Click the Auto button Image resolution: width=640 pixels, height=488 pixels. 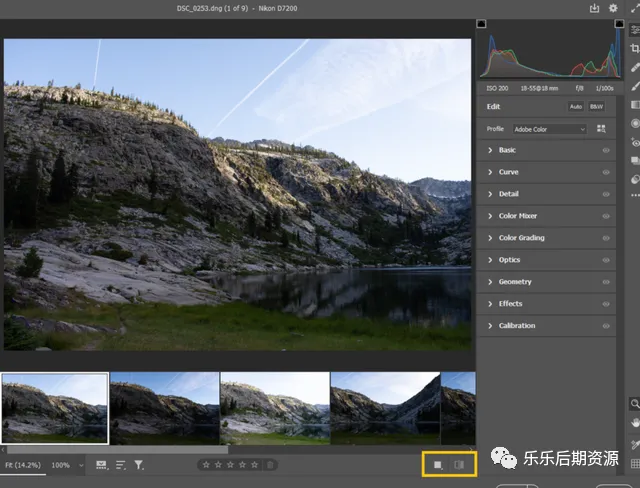tap(576, 106)
